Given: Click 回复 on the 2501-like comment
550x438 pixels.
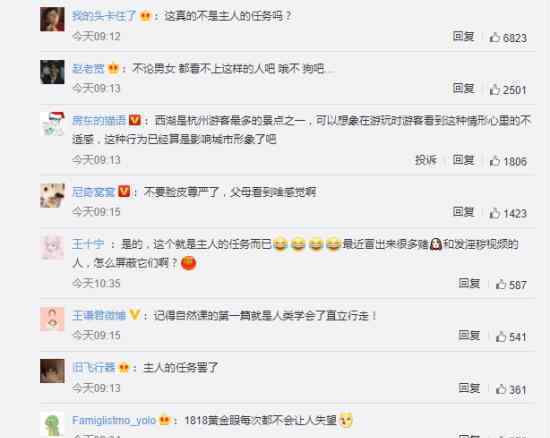Looking at the screenshot, I should [x=464, y=88].
